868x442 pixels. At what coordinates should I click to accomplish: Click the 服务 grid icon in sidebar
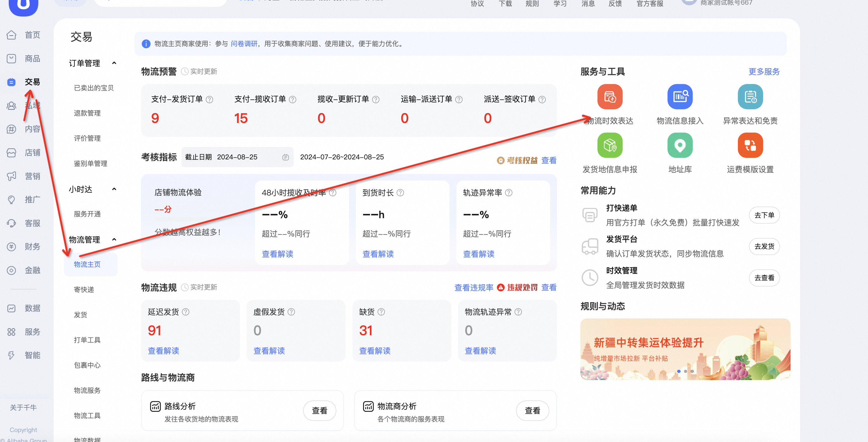coord(12,332)
